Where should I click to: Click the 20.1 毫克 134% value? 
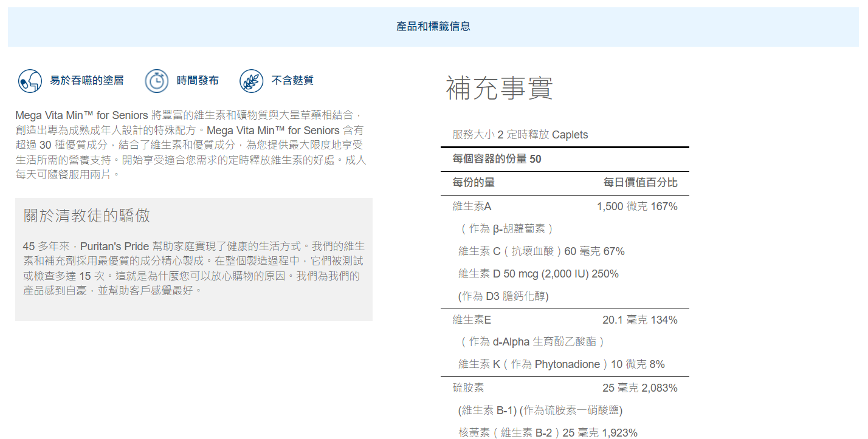640,320
